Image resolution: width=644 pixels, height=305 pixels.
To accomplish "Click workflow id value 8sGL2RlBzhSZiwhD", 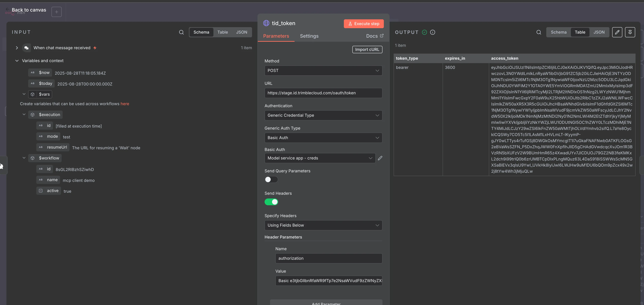I will click(75, 169).
